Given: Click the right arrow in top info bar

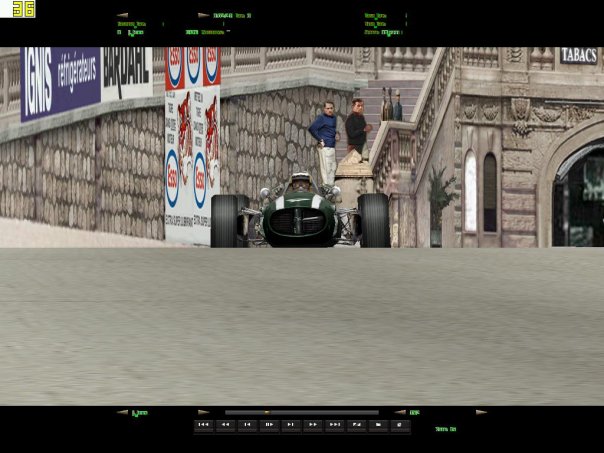Looking at the screenshot, I should pyautogui.click(x=203, y=16).
